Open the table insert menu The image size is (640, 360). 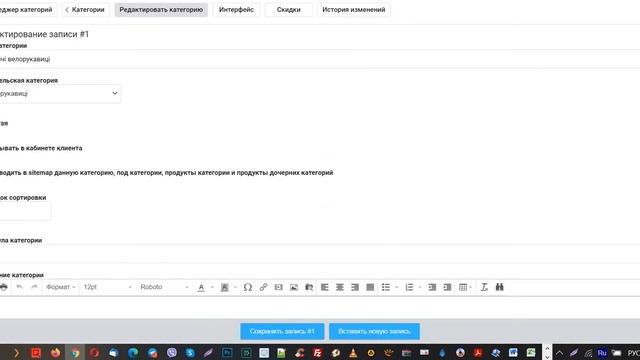coord(465,287)
